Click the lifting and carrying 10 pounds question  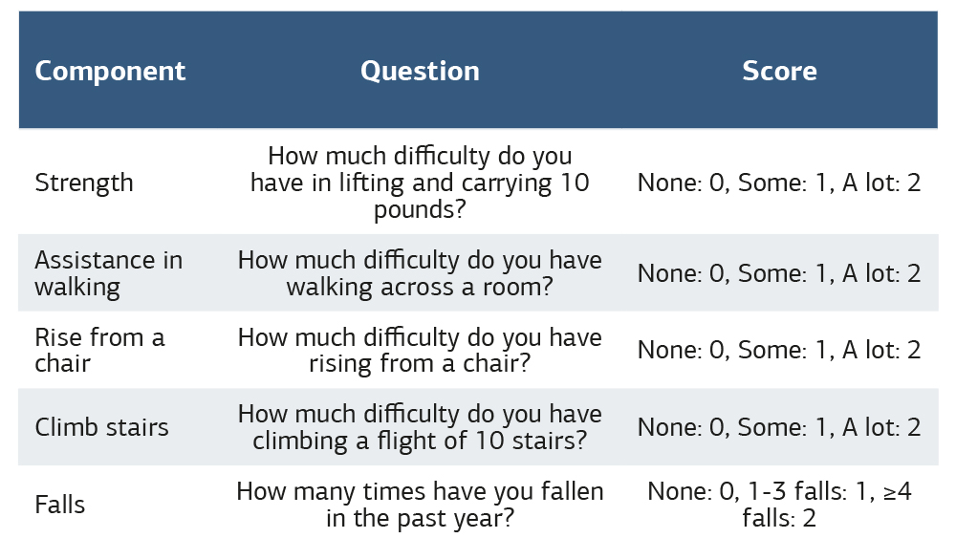pyautogui.click(x=420, y=183)
